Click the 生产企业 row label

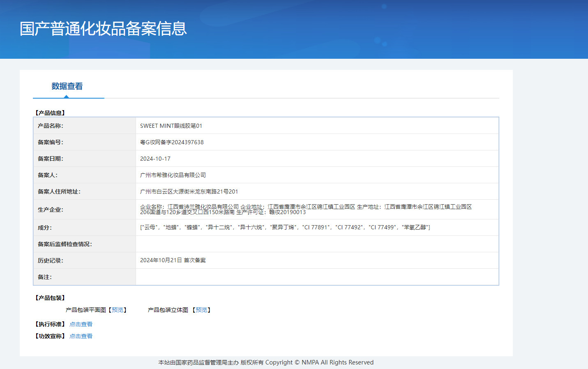(51, 210)
